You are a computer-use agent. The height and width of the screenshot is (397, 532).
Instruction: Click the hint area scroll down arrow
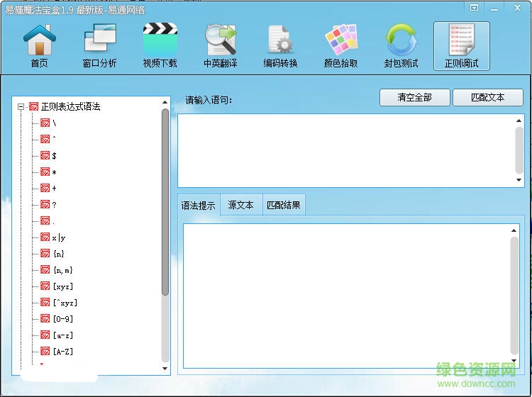(514, 361)
